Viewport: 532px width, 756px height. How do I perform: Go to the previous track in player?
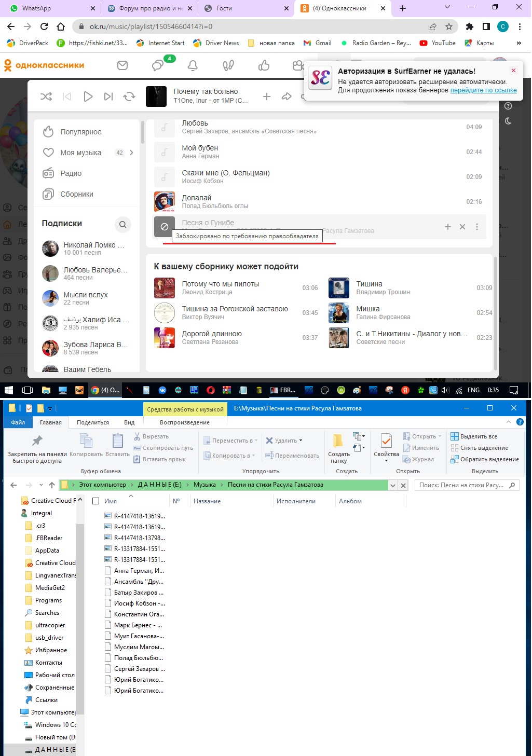click(x=67, y=97)
